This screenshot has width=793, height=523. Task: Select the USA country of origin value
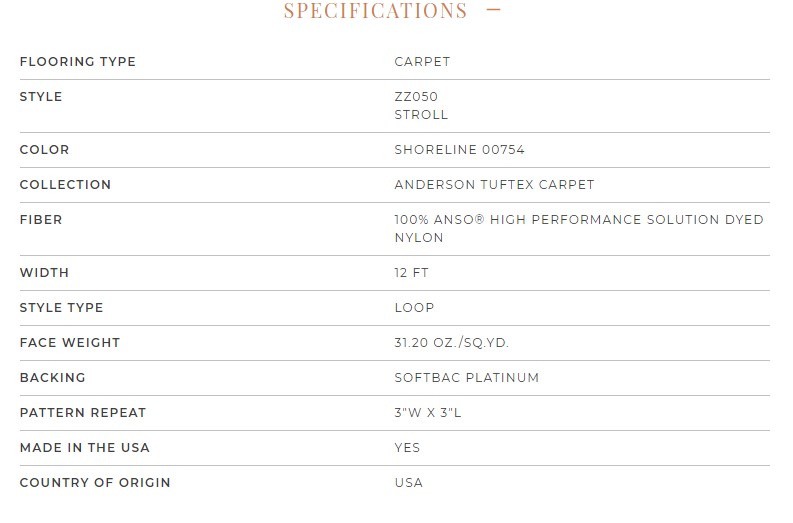click(x=409, y=483)
